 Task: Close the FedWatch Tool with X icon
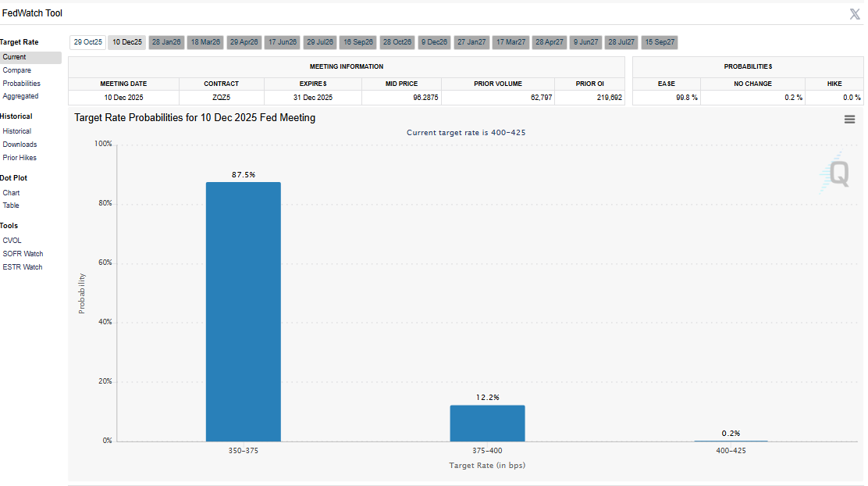pos(854,14)
